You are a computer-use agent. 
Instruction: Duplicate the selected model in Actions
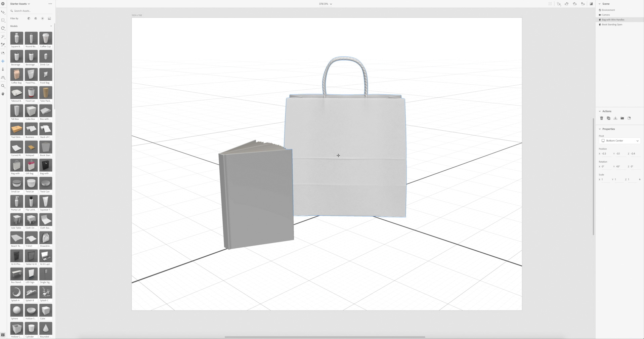pos(608,118)
